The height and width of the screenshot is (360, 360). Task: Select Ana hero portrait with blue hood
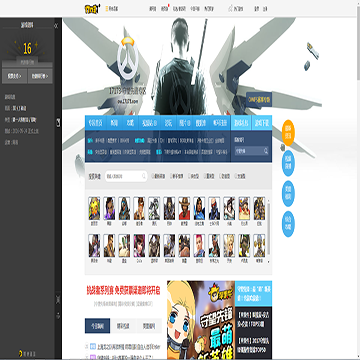point(124,208)
